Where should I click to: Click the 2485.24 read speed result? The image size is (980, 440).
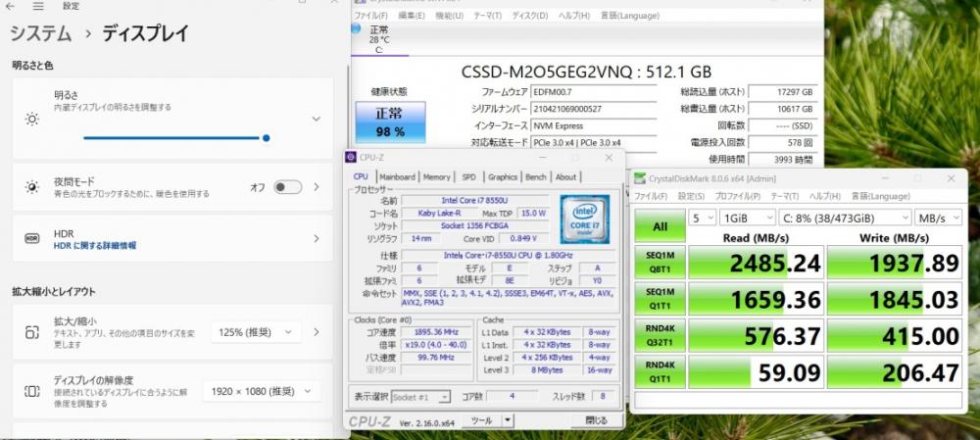756,263
